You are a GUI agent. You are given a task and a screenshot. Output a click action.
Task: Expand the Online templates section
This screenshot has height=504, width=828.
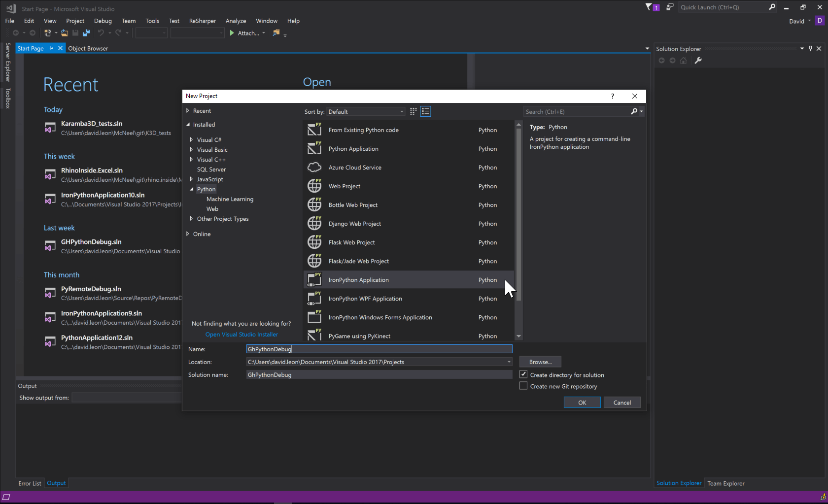click(187, 234)
